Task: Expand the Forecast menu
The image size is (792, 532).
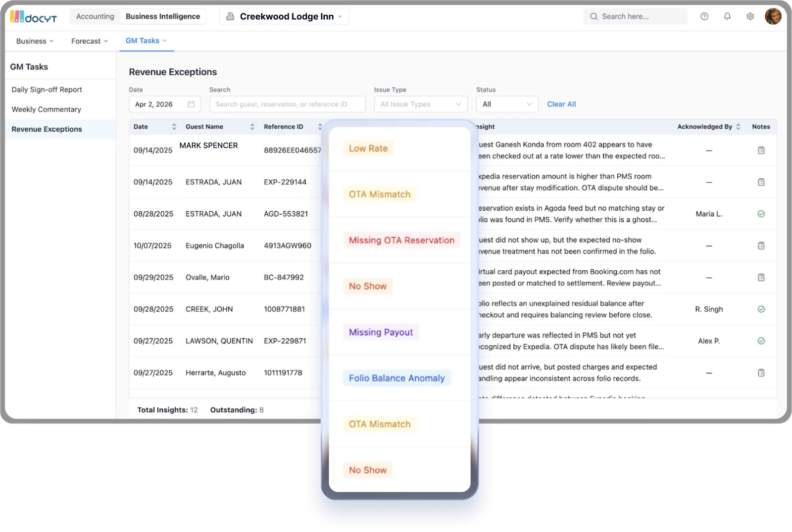Action: click(x=90, y=41)
